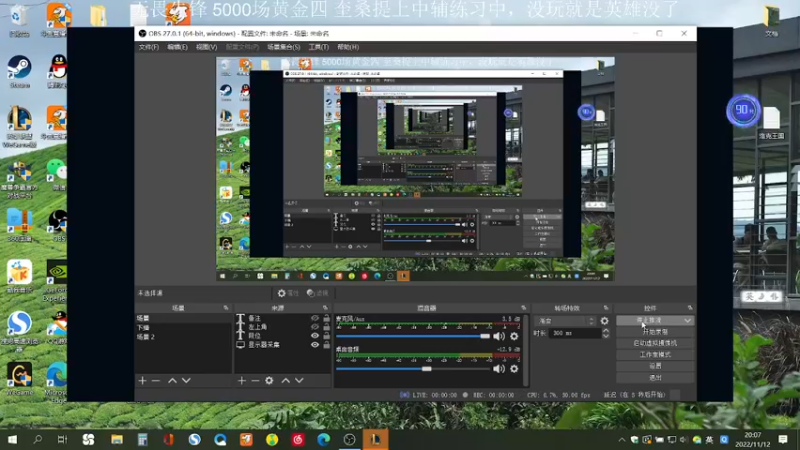Pop out the Sources dock panel
Image resolution: width=800 pixels, height=450 pixels.
pos(326,308)
